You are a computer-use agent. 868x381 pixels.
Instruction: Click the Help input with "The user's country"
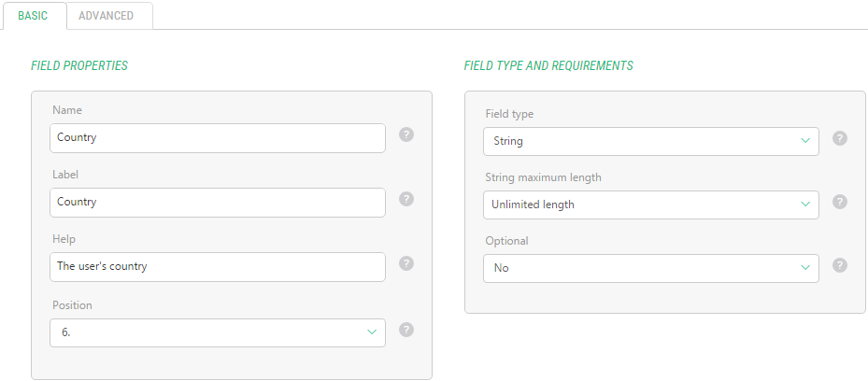click(217, 267)
